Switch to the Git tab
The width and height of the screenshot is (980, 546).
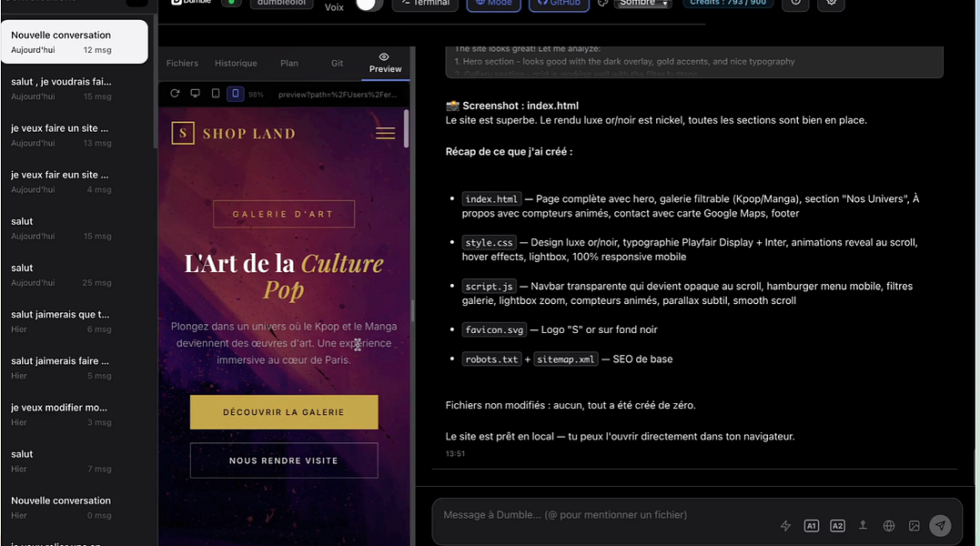337,63
